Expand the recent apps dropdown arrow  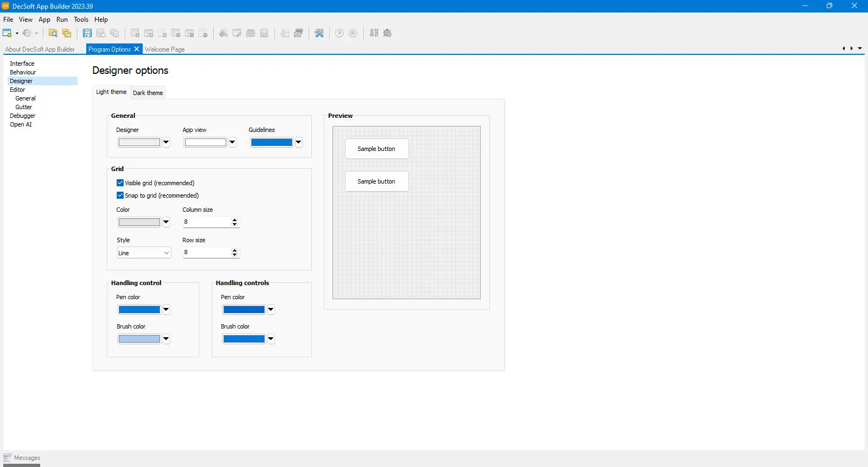coord(36,33)
